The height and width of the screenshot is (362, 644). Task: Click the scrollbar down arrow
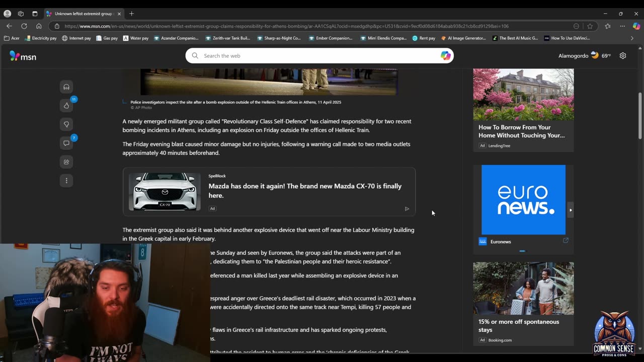640,348
